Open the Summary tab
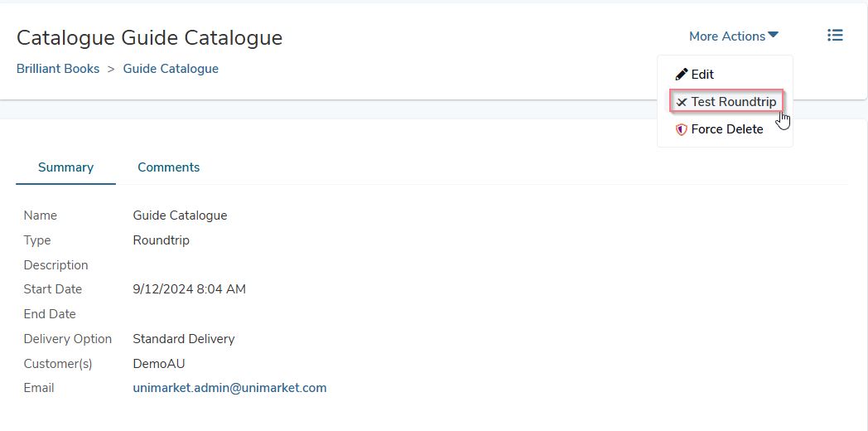The height and width of the screenshot is (431, 868). click(x=66, y=167)
